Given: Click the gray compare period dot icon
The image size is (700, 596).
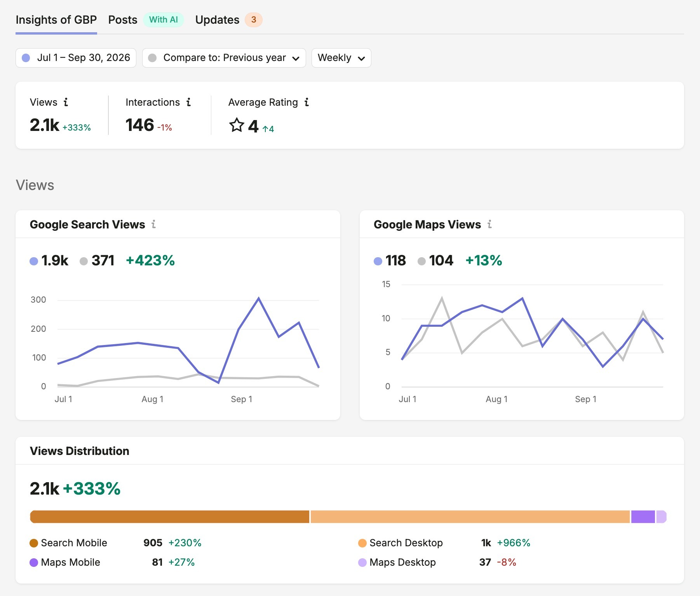Looking at the screenshot, I should pos(153,58).
